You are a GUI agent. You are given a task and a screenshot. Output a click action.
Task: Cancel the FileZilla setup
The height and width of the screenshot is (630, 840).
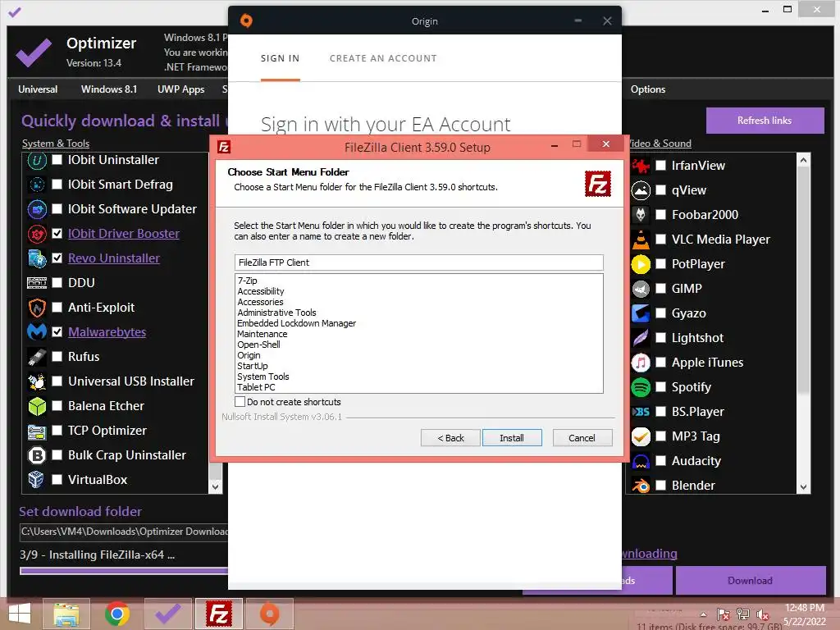[x=582, y=438]
